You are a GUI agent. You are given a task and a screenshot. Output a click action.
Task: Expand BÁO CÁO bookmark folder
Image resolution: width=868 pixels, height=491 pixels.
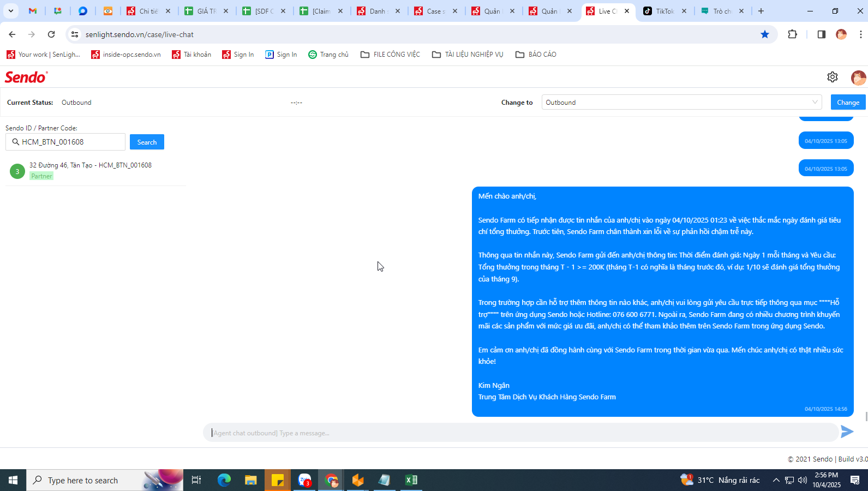click(536, 54)
